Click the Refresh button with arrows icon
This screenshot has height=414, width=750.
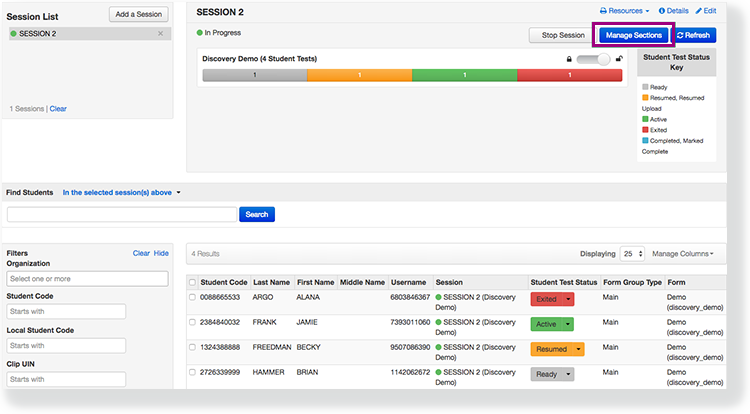coord(693,35)
